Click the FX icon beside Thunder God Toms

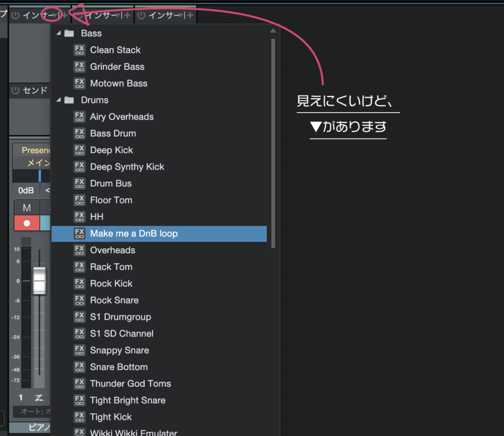pyautogui.click(x=79, y=383)
